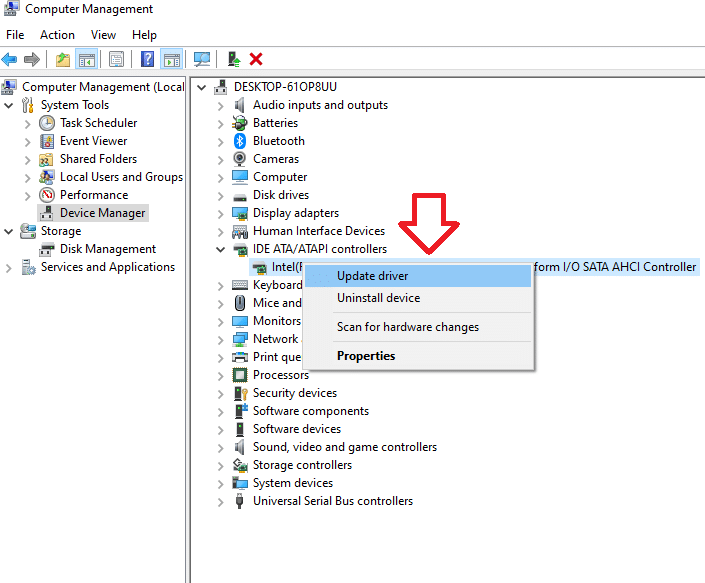Select the Print queues category
This screenshot has height=583, width=705.
[277, 357]
